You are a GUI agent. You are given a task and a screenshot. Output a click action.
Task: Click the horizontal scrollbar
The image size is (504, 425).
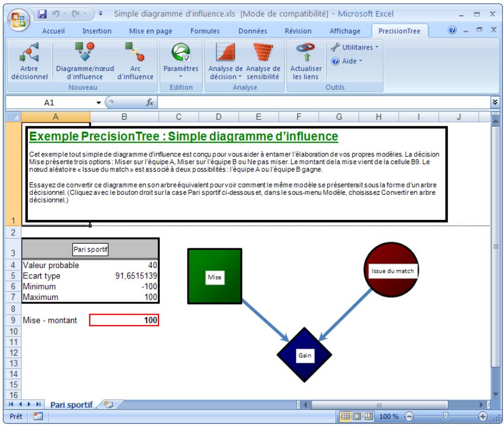[380, 405]
